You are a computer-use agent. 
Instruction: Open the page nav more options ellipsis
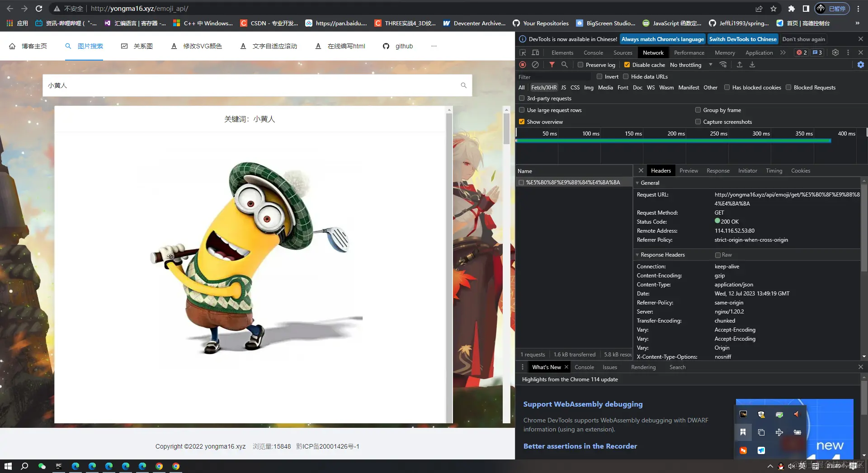tap(434, 46)
